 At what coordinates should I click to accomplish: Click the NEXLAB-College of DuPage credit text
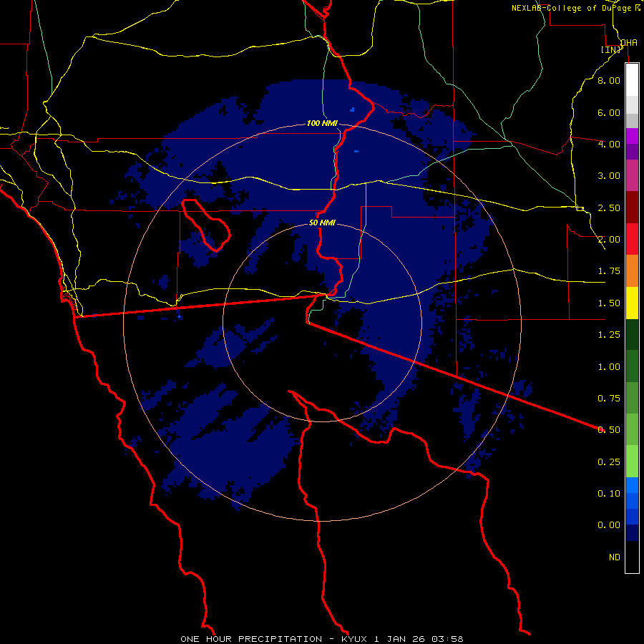(x=572, y=8)
